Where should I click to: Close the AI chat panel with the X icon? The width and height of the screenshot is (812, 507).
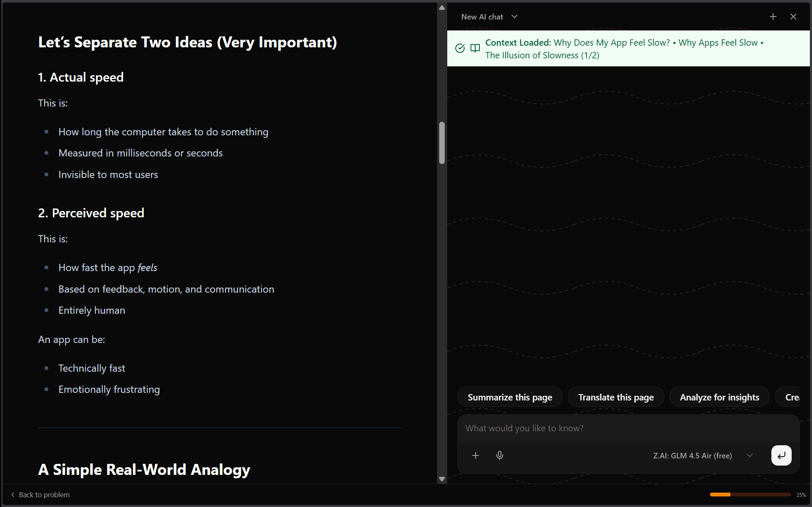click(x=793, y=16)
